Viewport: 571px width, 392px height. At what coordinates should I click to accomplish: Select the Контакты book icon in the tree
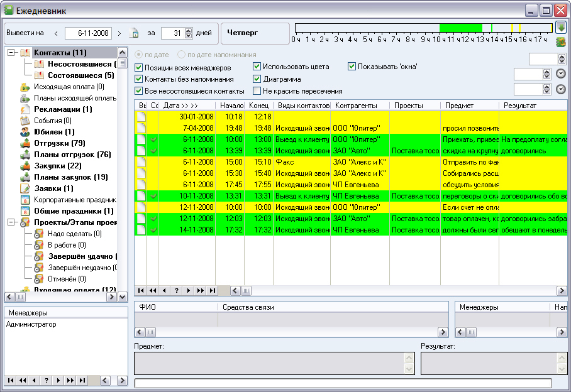(x=25, y=53)
